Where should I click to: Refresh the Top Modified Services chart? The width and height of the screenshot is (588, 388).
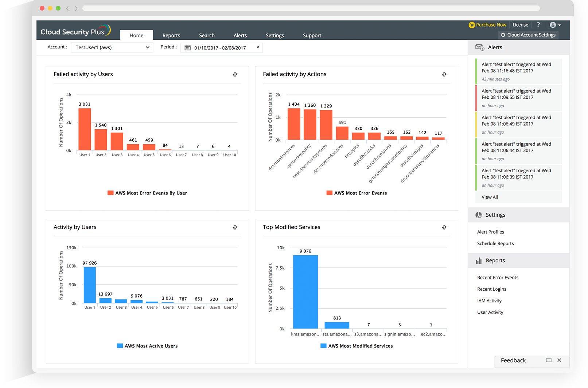[x=444, y=227]
